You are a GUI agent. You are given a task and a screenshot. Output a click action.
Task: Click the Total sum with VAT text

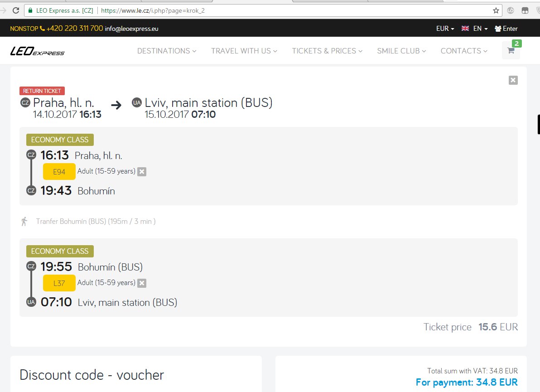coord(472,371)
